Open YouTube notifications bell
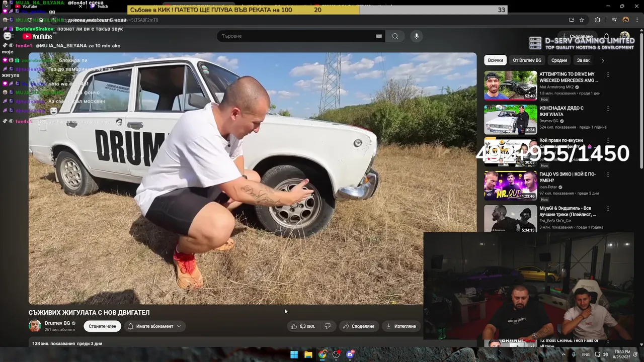 pos(606,36)
